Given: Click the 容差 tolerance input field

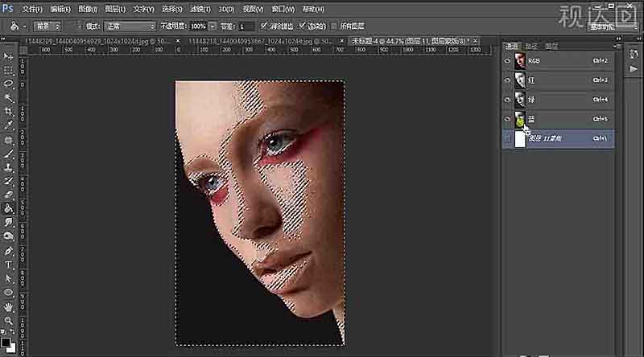Looking at the screenshot, I should (x=246, y=27).
